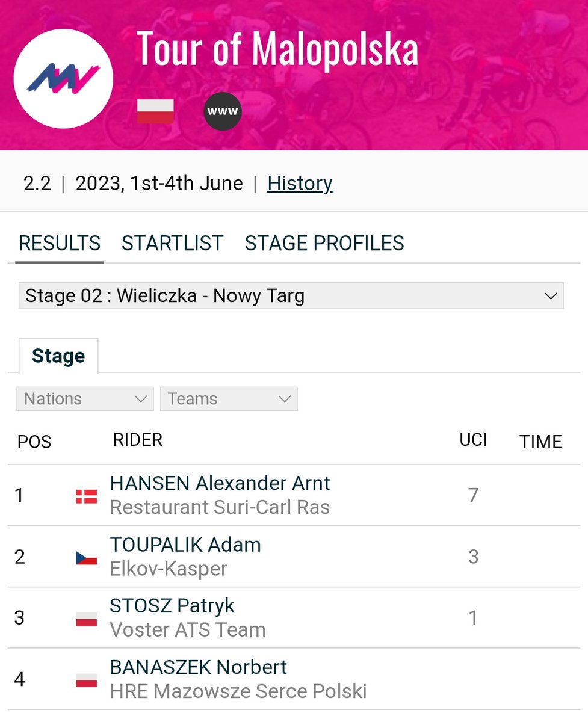
Task: Click the Tour of Malopolska title
Action: pos(277,48)
